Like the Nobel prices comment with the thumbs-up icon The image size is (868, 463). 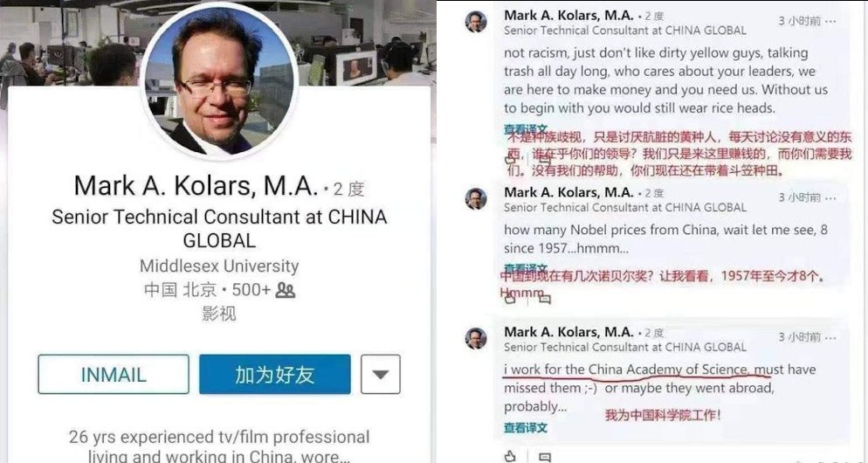(510, 299)
